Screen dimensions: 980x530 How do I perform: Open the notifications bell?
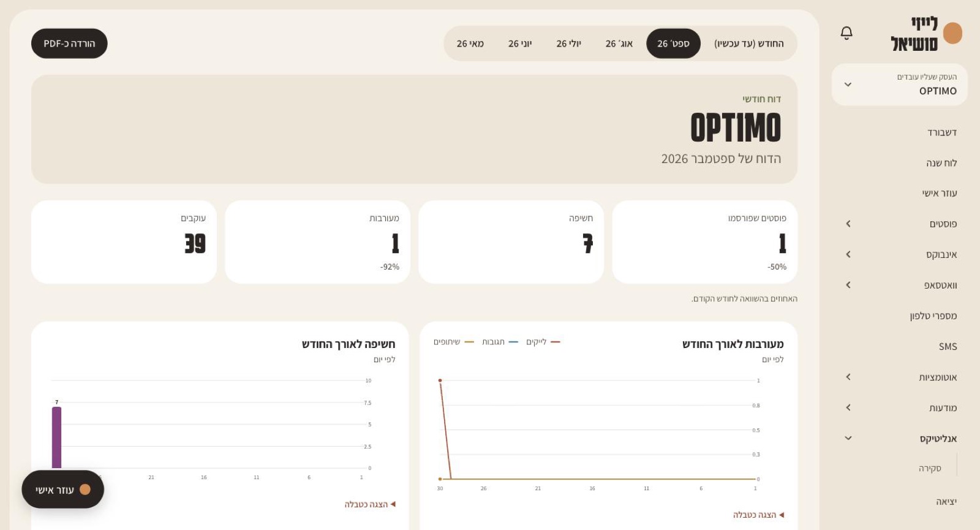(x=846, y=32)
